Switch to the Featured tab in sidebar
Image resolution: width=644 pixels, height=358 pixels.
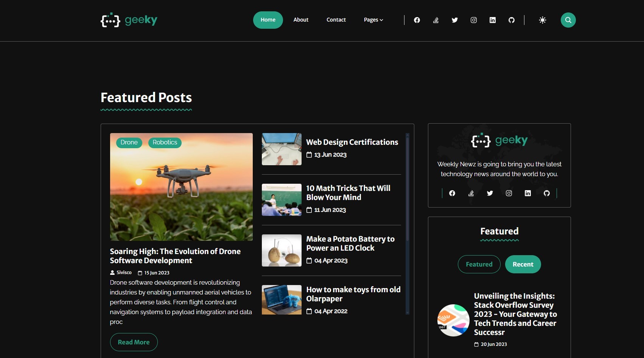[x=479, y=264]
